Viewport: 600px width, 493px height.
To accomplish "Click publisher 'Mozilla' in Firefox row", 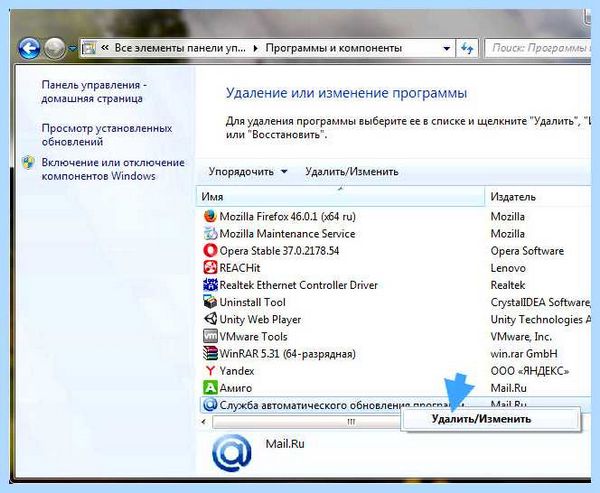I will coord(507,217).
